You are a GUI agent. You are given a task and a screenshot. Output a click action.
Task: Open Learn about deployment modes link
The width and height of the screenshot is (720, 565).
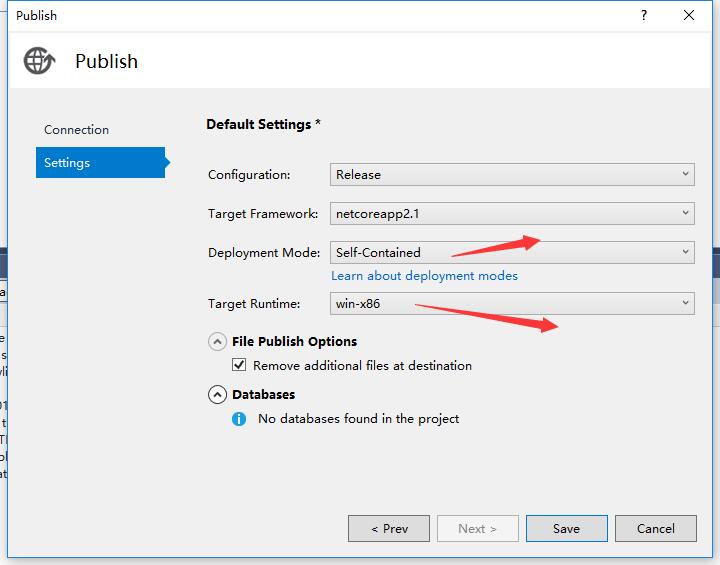click(x=424, y=276)
